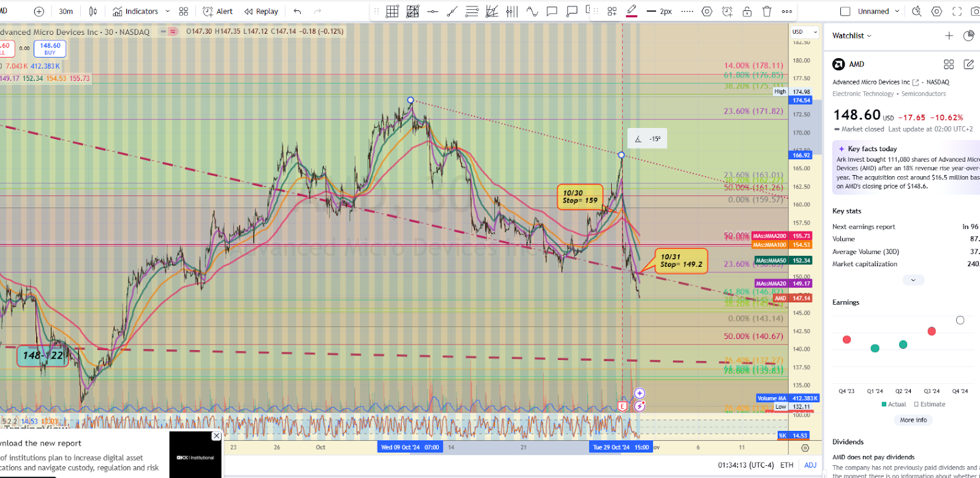Select the Fib retracement tool
Screen dimensions: 980x478
click(x=472, y=11)
